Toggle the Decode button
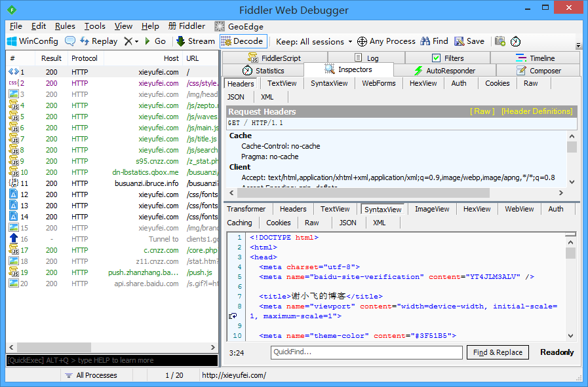The image size is (588, 387). click(243, 41)
